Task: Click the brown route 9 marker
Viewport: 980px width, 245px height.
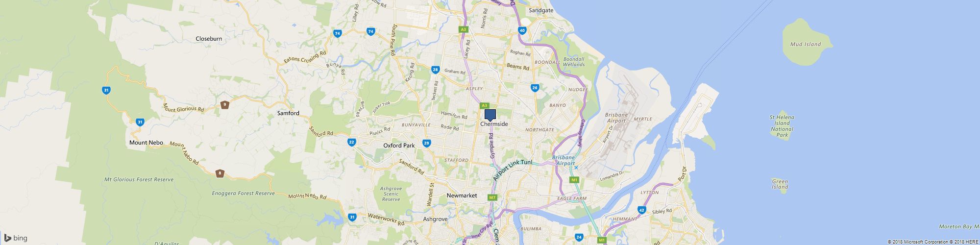Action: coord(224,104)
